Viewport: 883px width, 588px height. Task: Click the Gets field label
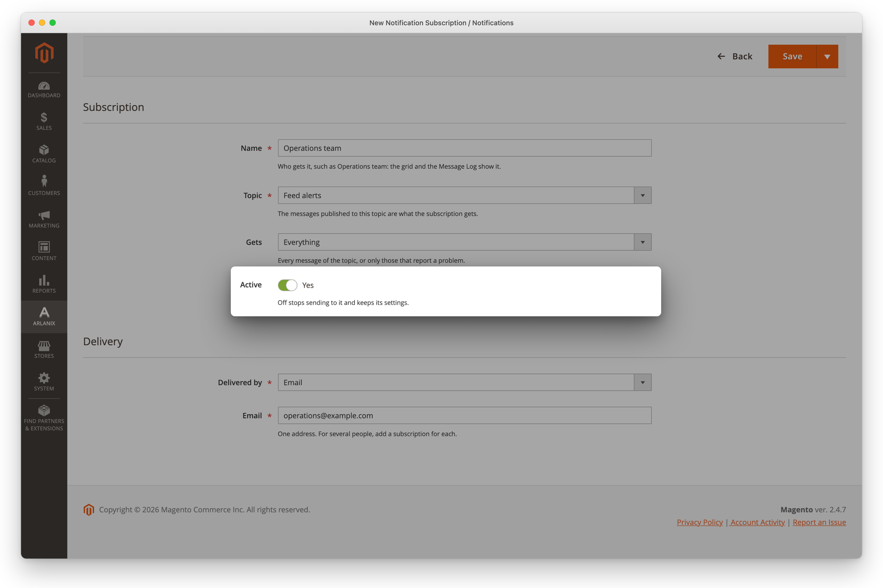[254, 242]
